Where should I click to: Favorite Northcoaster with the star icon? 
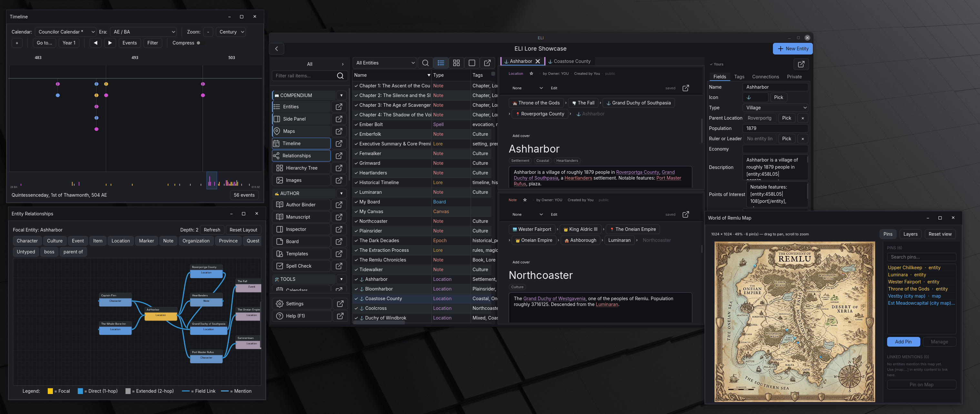pyautogui.click(x=525, y=200)
